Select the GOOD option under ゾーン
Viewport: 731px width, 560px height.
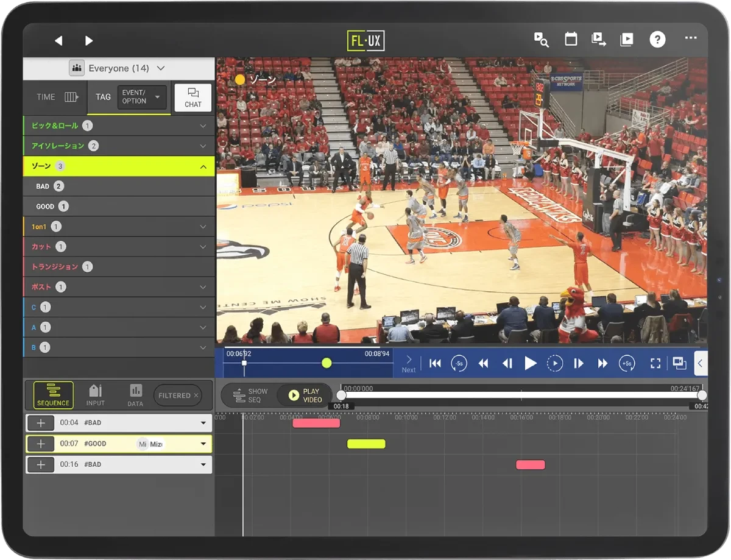119,207
